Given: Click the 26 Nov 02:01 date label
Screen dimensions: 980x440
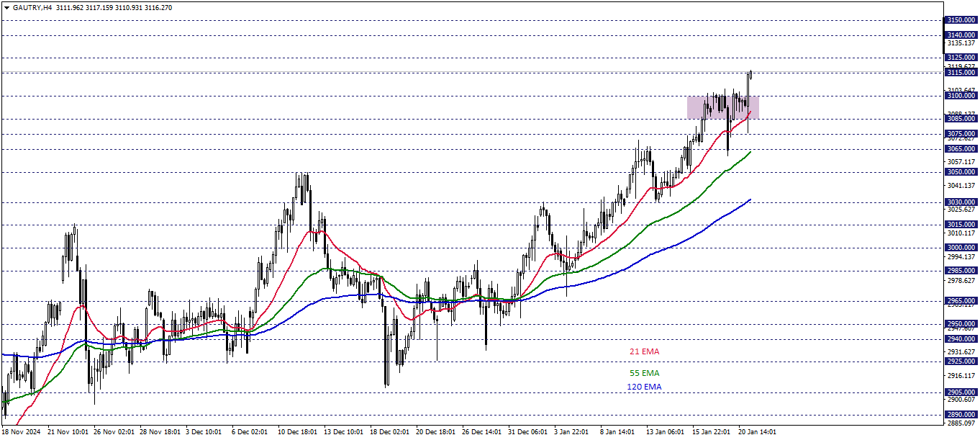Looking at the screenshot, I should click(x=114, y=432).
